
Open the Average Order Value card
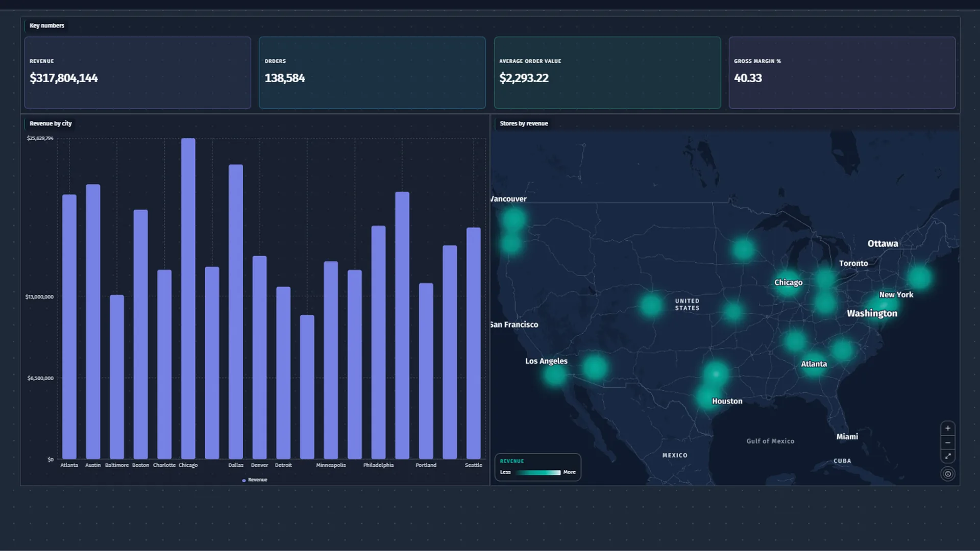coord(607,72)
